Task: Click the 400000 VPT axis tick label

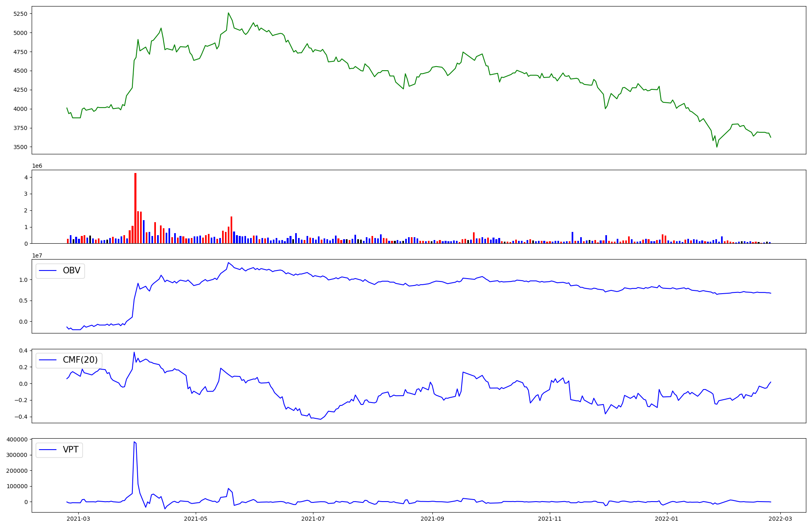Action: pyautogui.click(x=17, y=439)
